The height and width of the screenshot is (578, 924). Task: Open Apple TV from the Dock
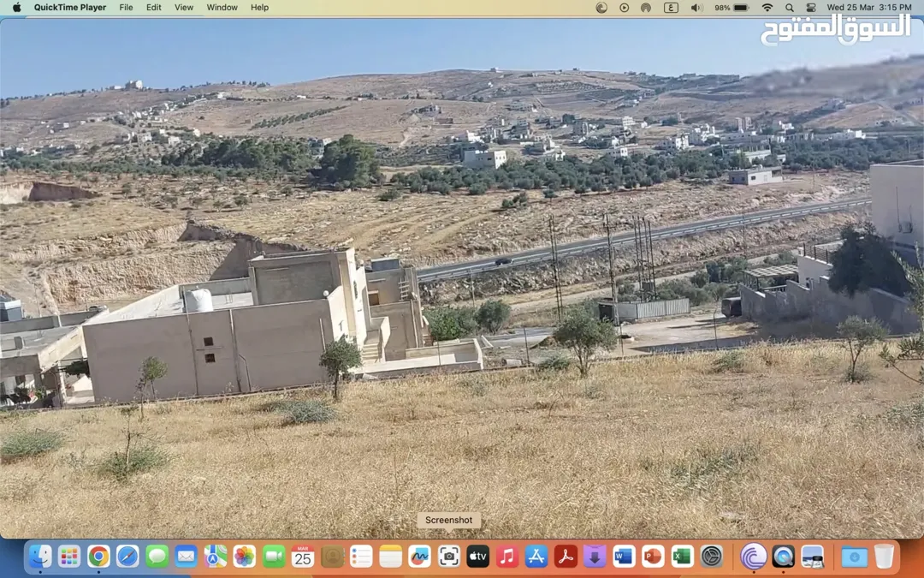click(x=478, y=557)
